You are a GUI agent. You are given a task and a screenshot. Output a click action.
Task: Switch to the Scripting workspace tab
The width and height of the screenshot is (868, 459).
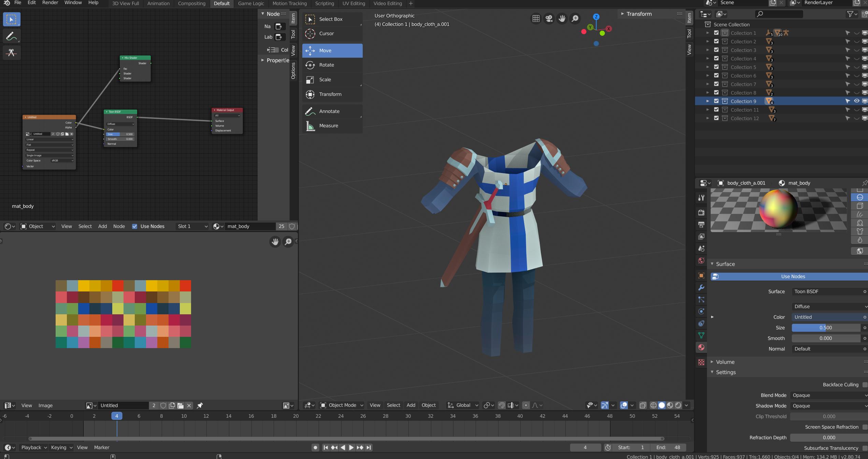324,3
